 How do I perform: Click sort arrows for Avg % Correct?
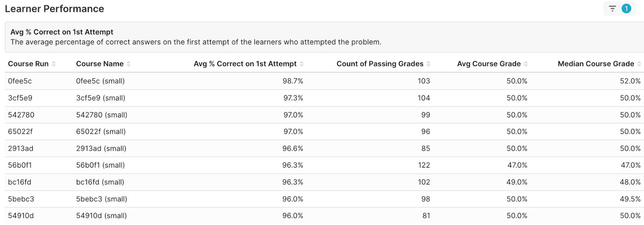301,64
